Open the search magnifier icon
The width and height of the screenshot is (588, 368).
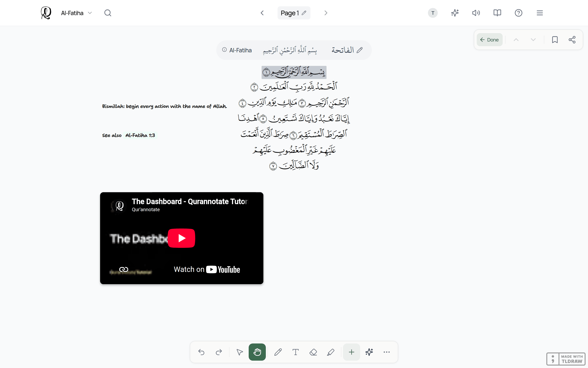point(108,13)
